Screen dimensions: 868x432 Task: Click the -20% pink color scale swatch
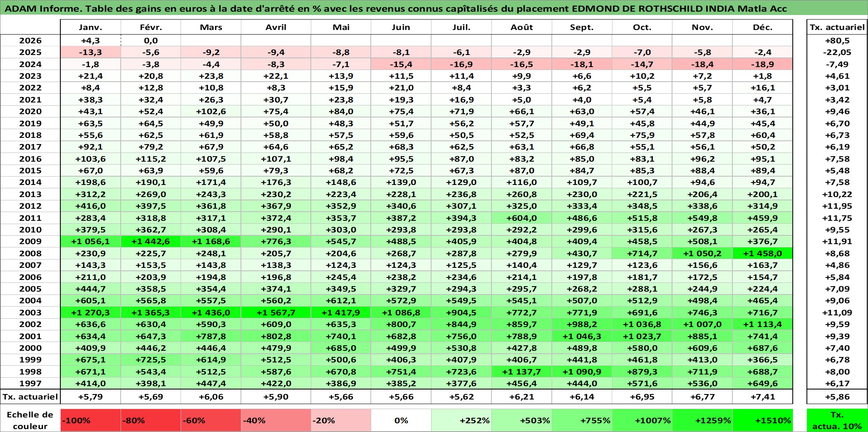[x=341, y=420]
